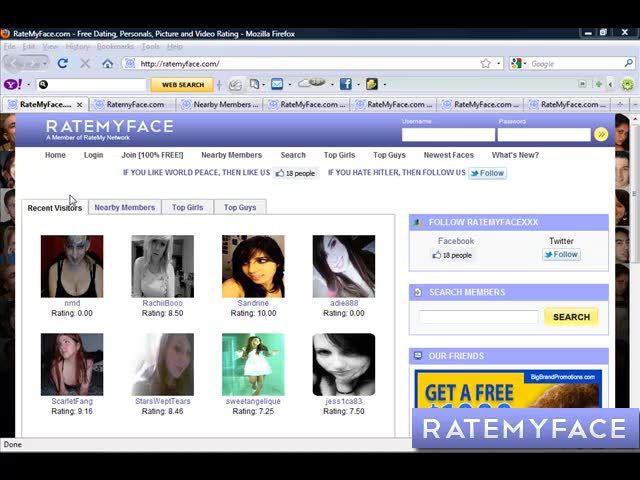Click the Yahoo toolbar bookmarks page icon

tap(254, 84)
